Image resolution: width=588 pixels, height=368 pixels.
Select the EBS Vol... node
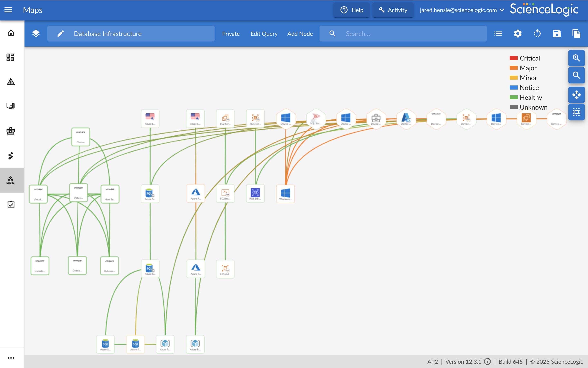click(225, 269)
